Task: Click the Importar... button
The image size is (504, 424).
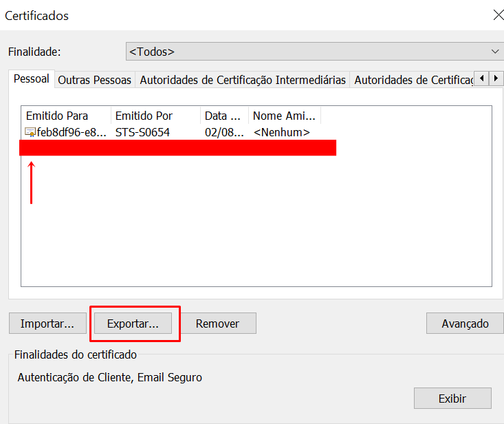Action: click(47, 324)
